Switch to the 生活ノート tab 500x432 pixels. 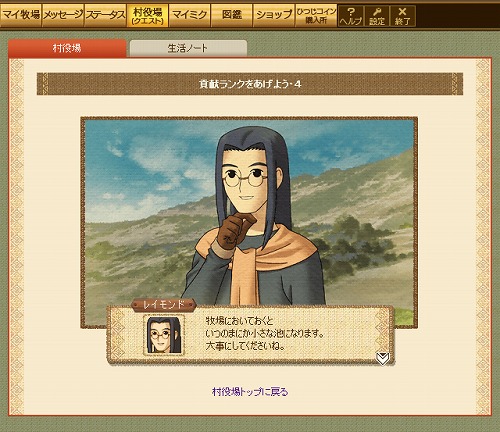click(x=188, y=48)
